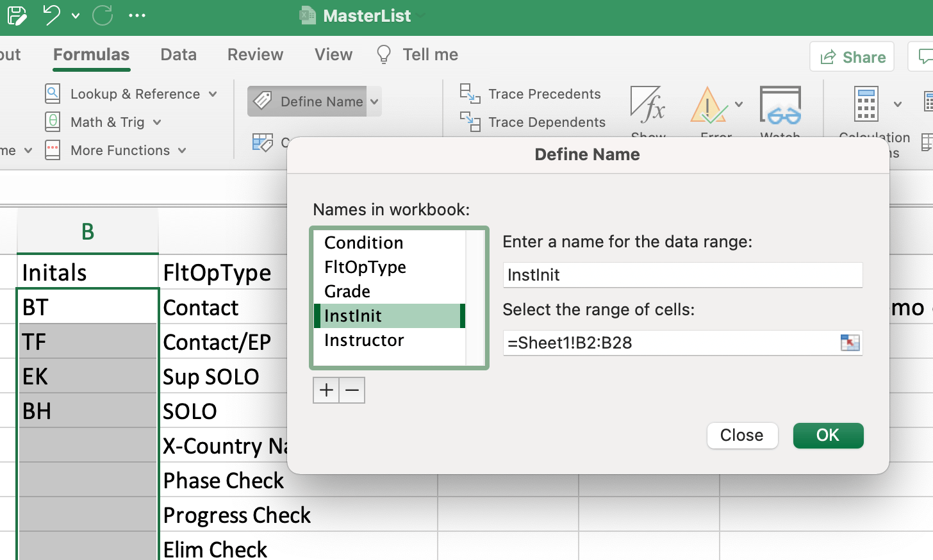
Task: Click the range selector icon in cell range field
Action: (850, 343)
